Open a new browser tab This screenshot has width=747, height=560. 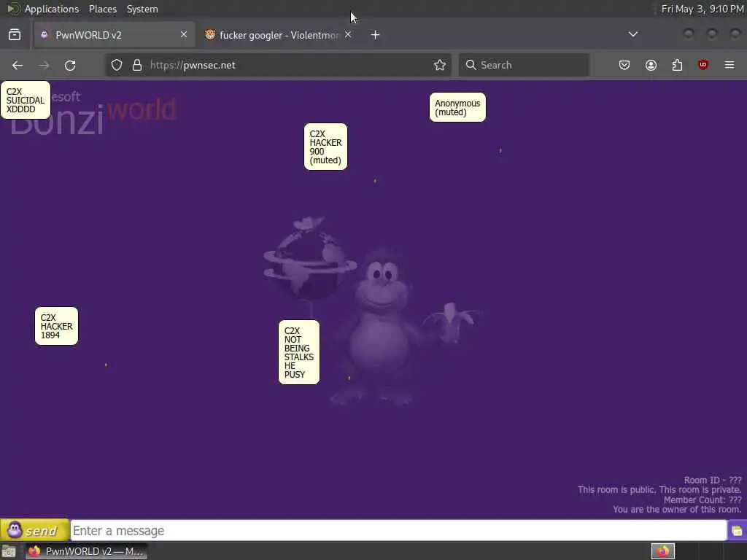click(376, 35)
